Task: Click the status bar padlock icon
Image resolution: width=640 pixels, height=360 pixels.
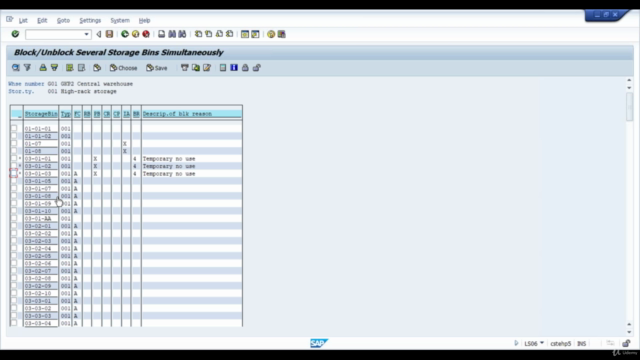Action: click(626, 343)
